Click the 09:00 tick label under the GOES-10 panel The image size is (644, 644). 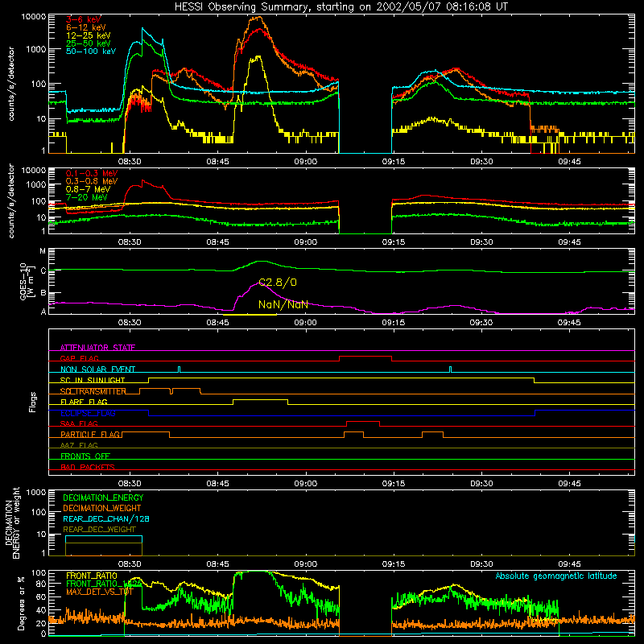[306, 323]
